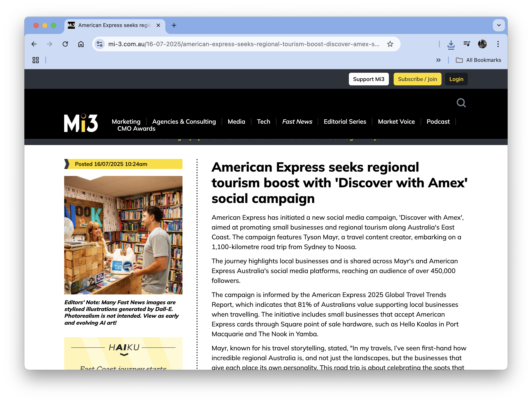Screen dimensions: 532x402
Task: Open the Podcast section
Action: point(438,122)
